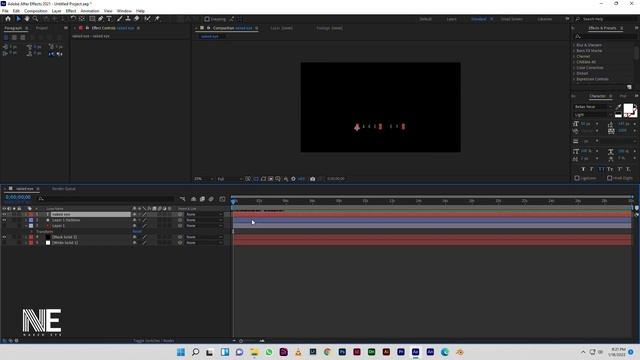This screenshot has width=640, height=360.
Task: Switch to the Default workspace
Action: [x=425, y=19]
